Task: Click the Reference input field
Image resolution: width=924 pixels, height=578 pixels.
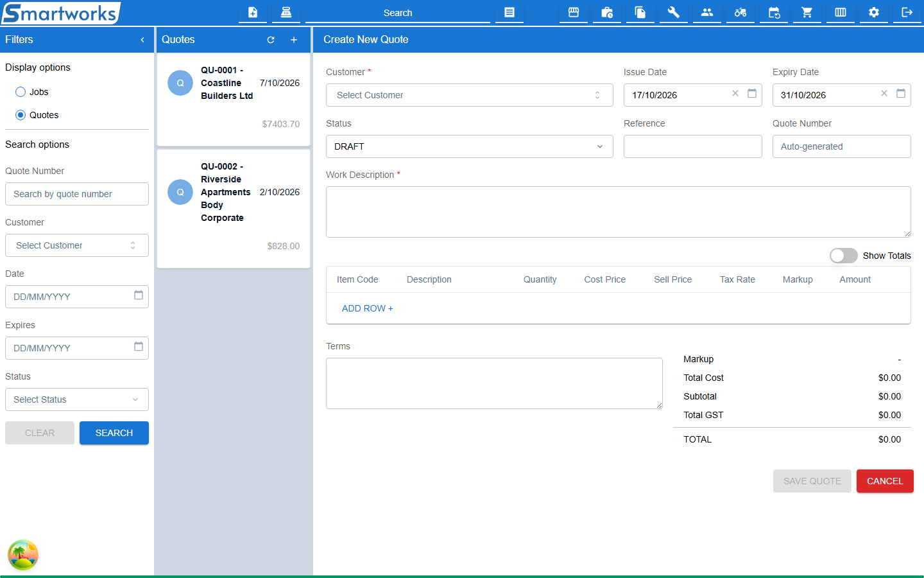Action: [693, 146]
